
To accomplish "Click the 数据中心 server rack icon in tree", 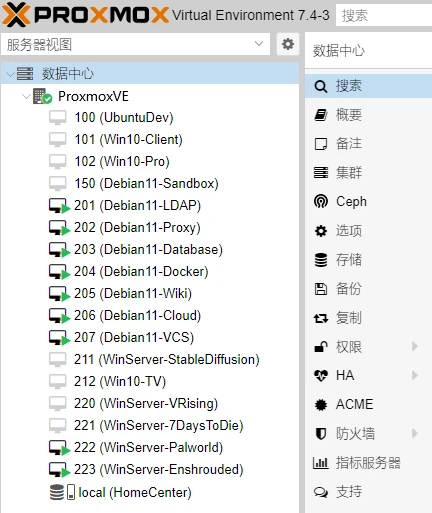I will 25,73.
